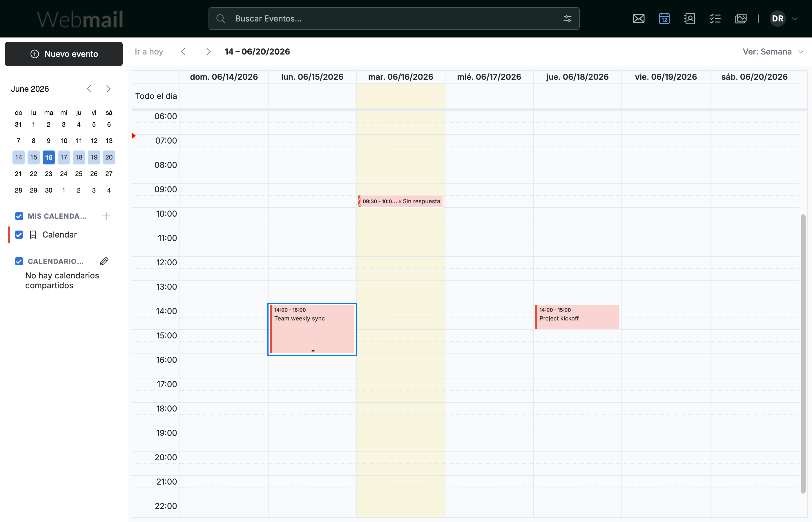Open the Photos gallery icon
The image size is (812, 522).
click(741, 19)
